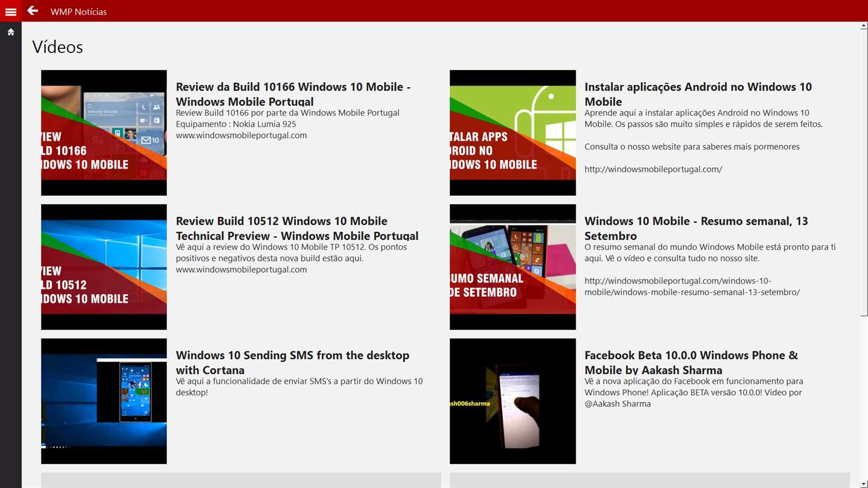Click the resumo-semanal-13-setembro URL text
Image resolution: width=868 pixels, height=488 pixels.
point(692,286)
